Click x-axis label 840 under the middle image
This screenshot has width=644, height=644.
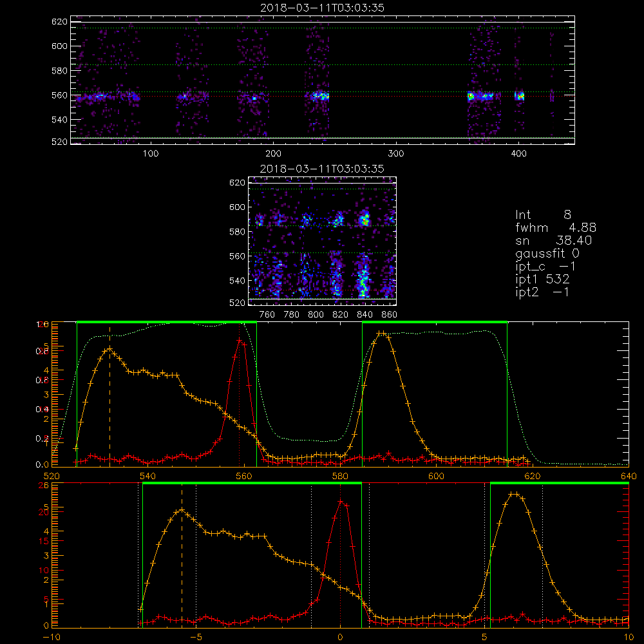pyautogui.click(x=365, y=315)
